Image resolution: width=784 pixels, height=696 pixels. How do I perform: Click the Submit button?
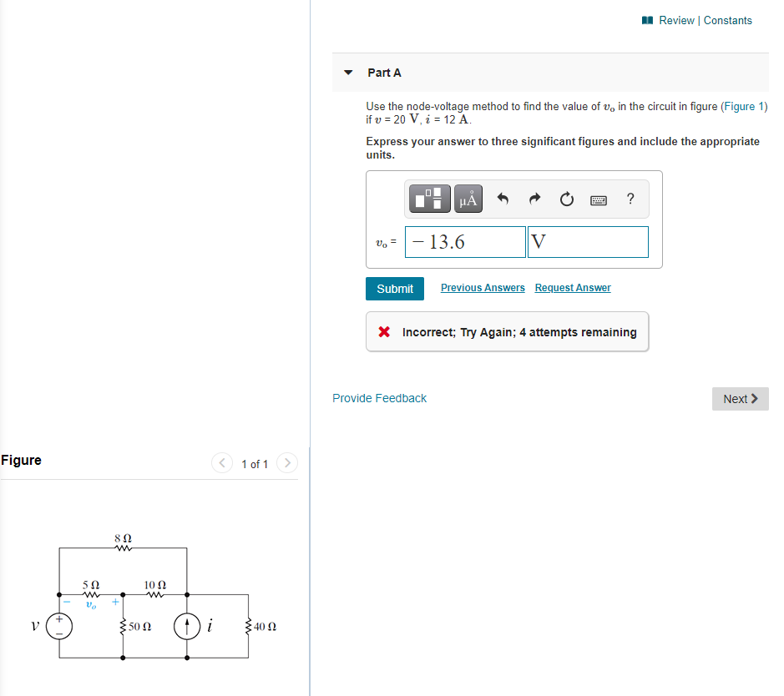click(394, 288)
